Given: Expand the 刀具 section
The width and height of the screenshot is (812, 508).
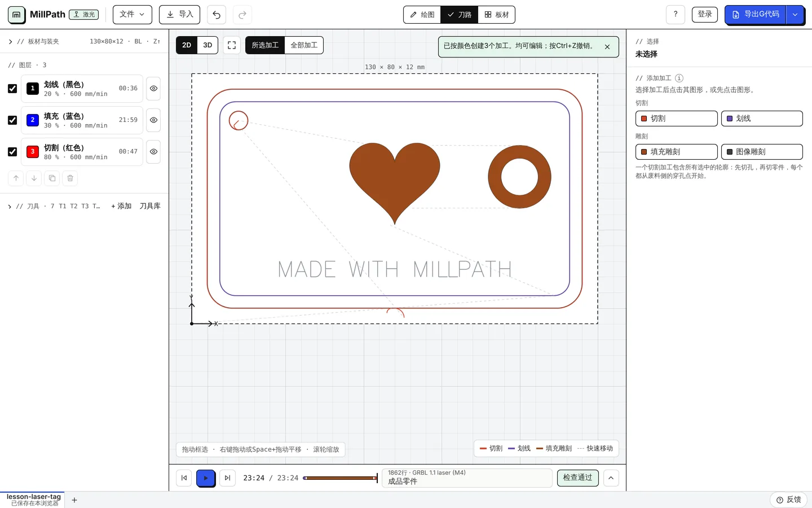Looking at the screenshot, I should tap(10, 207).
